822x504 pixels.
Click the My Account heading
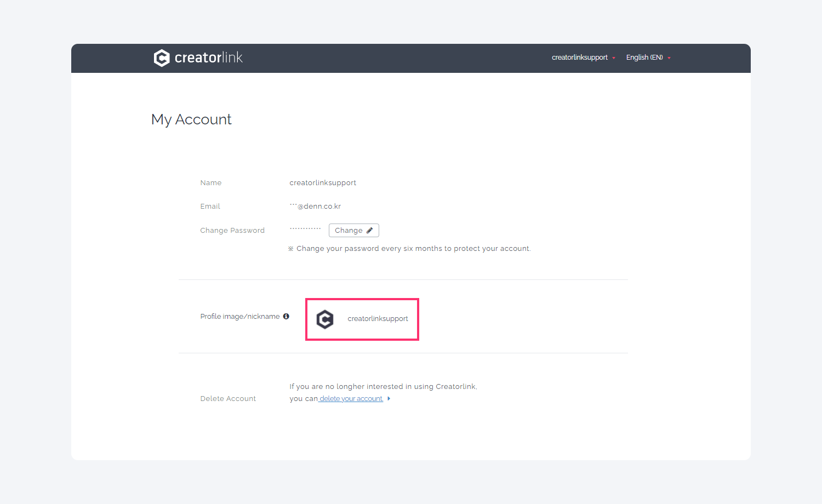click(x=191, y=119)
